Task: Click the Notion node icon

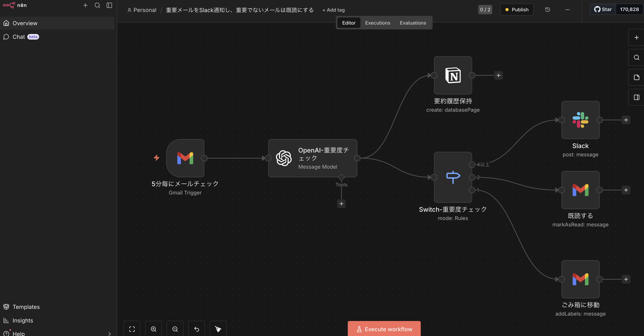Action: click(x=453, y=75)
